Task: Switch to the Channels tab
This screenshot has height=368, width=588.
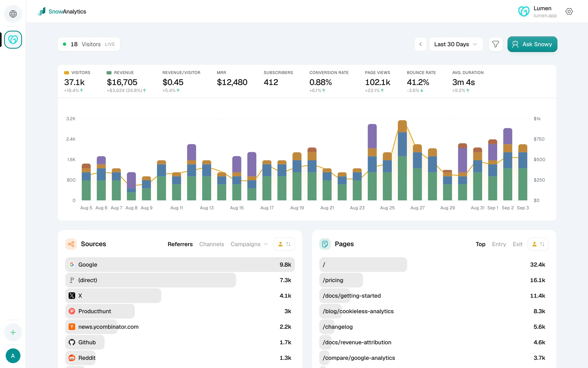Action: [211, 244]
